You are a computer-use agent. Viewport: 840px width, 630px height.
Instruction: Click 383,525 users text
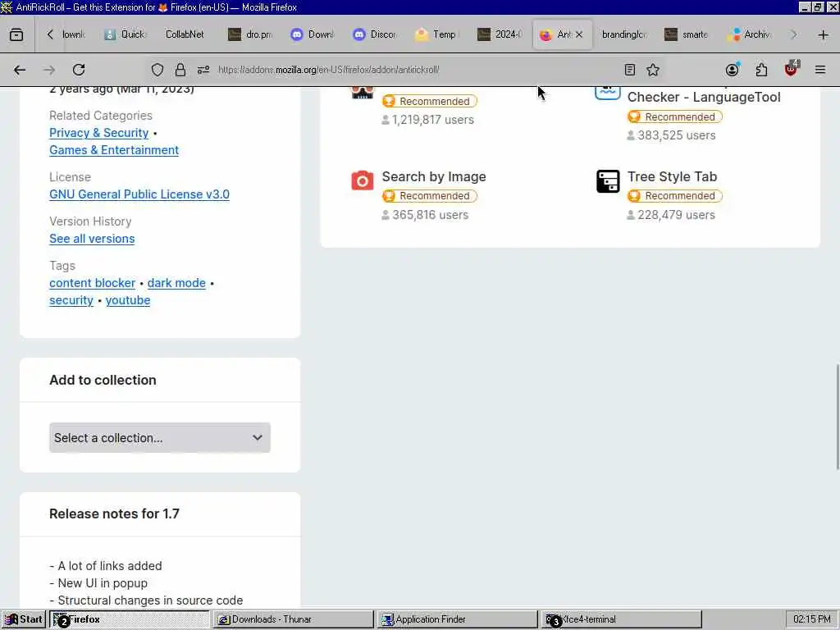tap(676, 135)
